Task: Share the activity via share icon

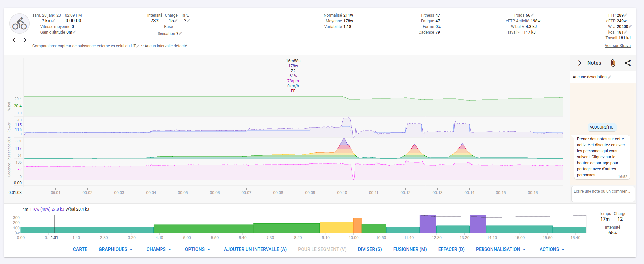Action: tap(628, 63)
